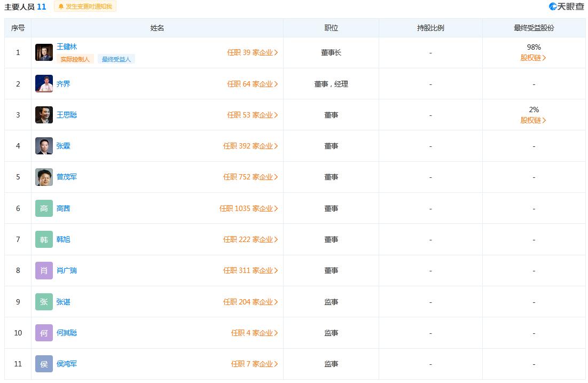Expand 任职 752 家企业 list
The height and width of the screenshot is (383, 588).
point(250,177)
